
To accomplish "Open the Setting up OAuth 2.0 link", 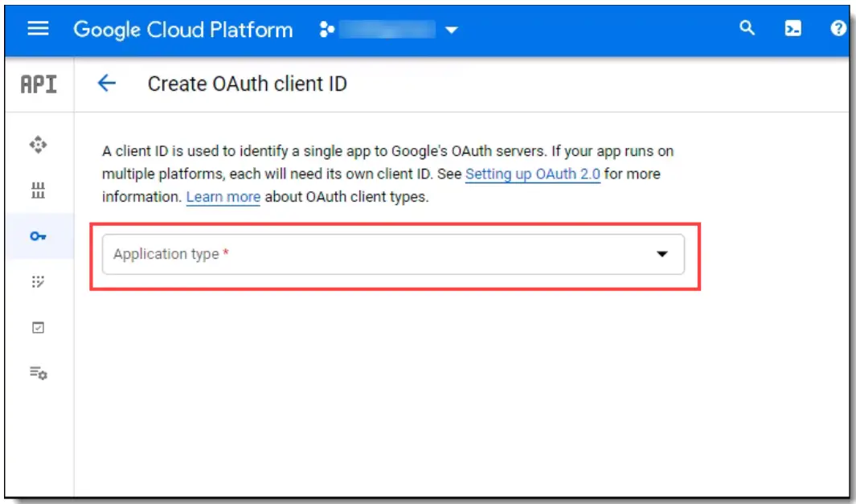I will click(x=532, y=174).
